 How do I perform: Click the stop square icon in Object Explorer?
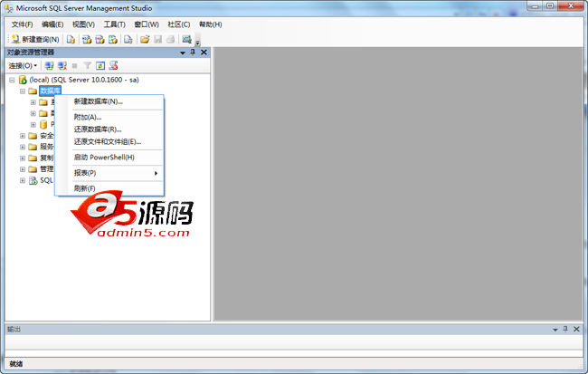(74, 66)
